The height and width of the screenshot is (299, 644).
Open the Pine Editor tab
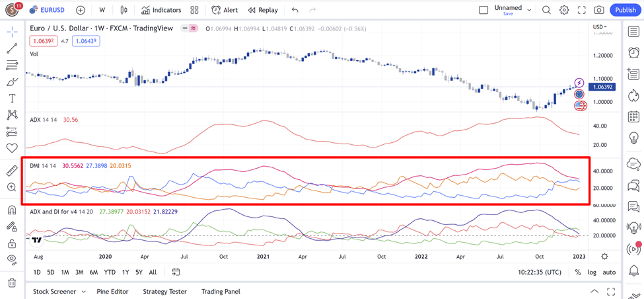pyautogui.click(x=112, y=292)
